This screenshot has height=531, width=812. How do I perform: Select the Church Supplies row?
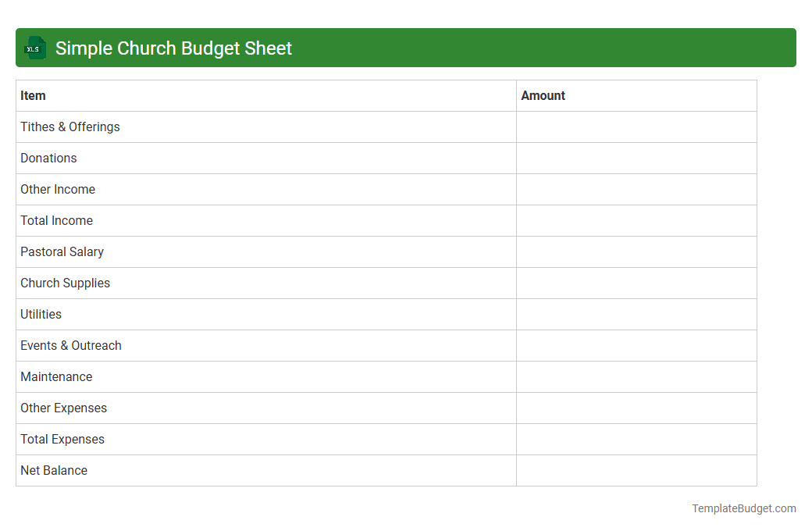pyautogui.click(x=65, y=283)
